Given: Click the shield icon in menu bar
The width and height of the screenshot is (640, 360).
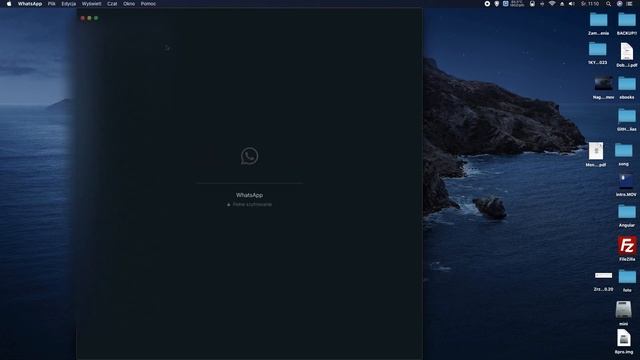Looking at the screenshot, I should click(x=496, y=4).
